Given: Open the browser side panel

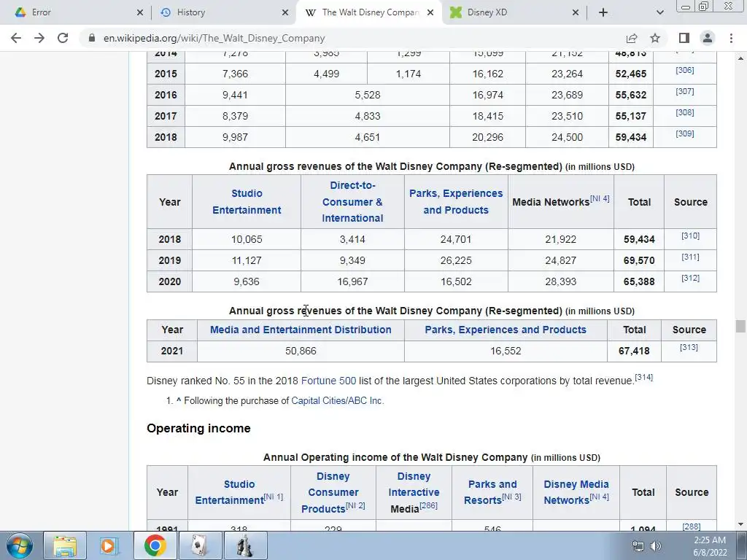Looking at the screenshot, I should tap(684, 38).
